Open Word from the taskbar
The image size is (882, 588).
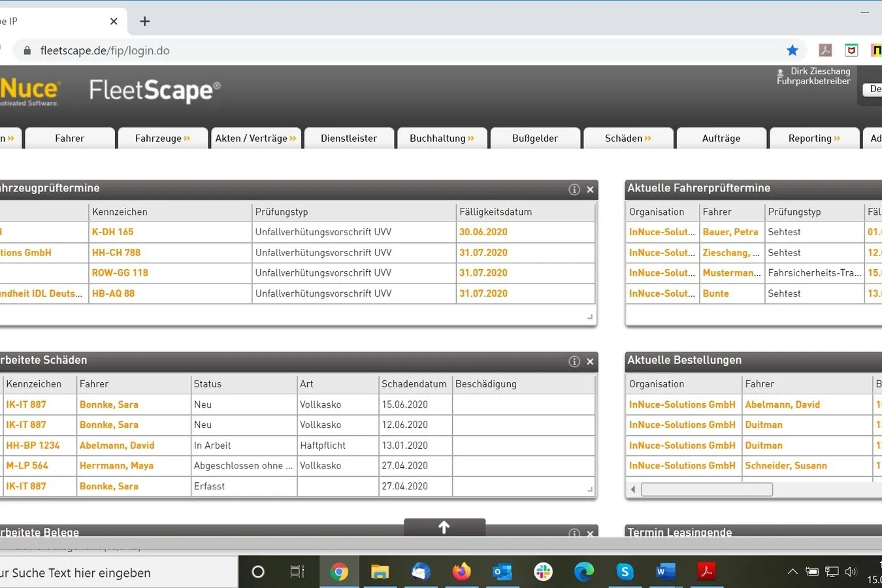pos(665,572)
